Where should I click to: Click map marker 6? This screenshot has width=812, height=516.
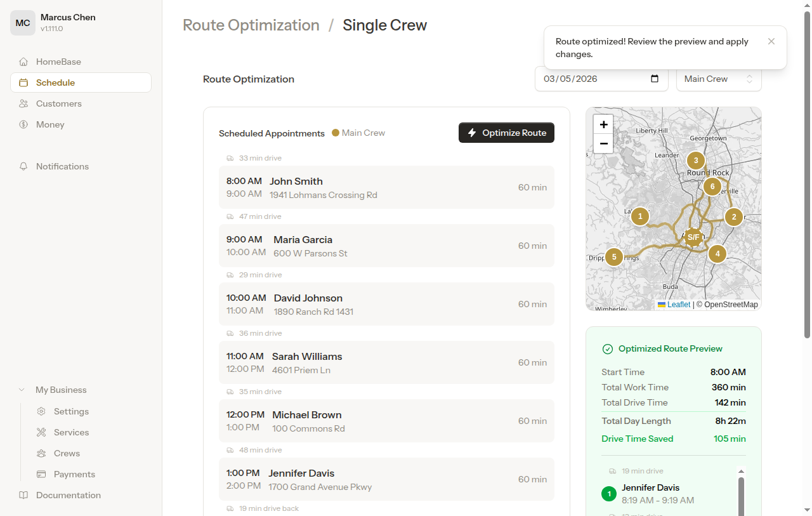point(712,187)
